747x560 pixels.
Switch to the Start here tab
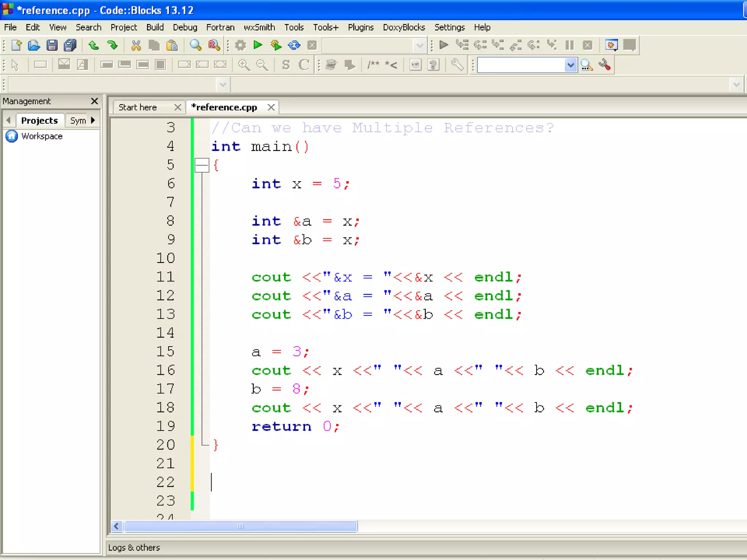pos(138,107)
